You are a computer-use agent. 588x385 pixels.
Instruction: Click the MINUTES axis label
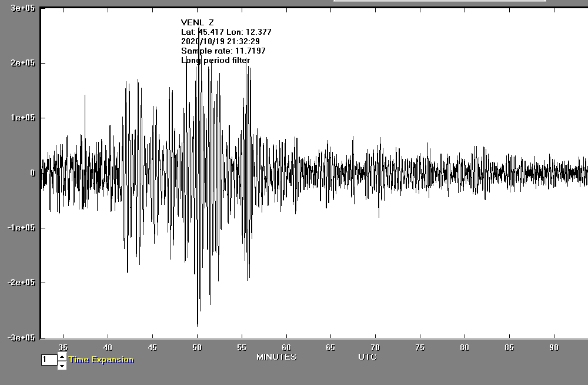point(276,357)
